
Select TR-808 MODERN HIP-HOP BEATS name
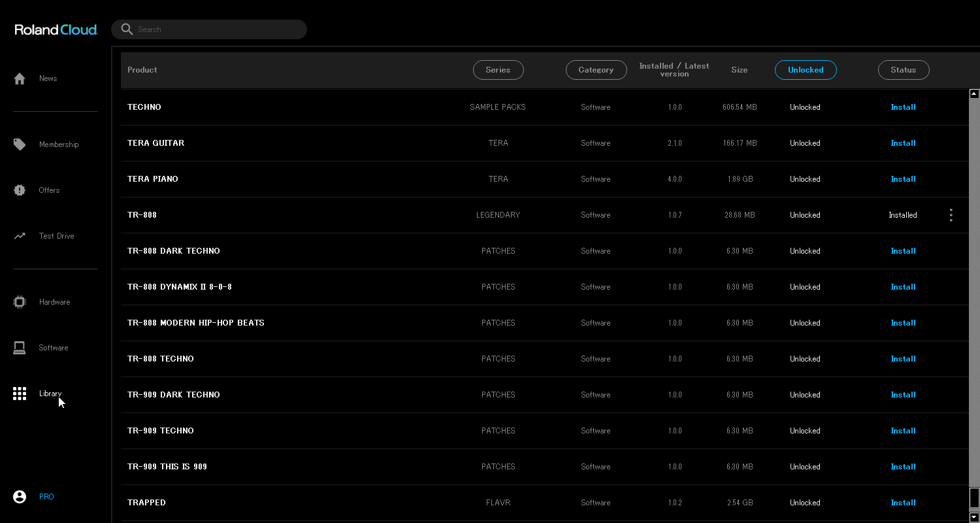(x=196, y=323)
